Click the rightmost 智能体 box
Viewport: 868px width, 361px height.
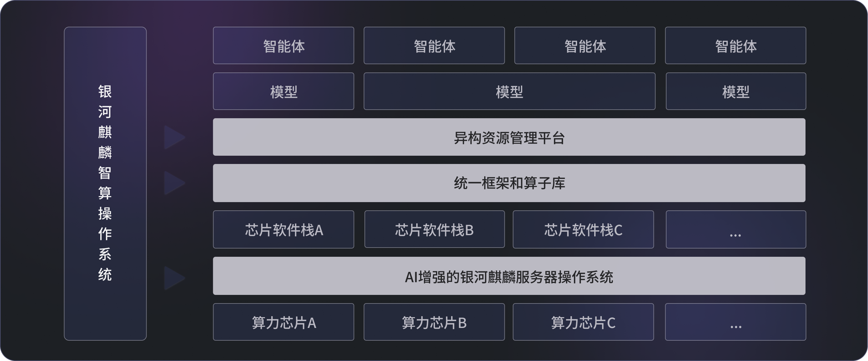tap(736, 45)
